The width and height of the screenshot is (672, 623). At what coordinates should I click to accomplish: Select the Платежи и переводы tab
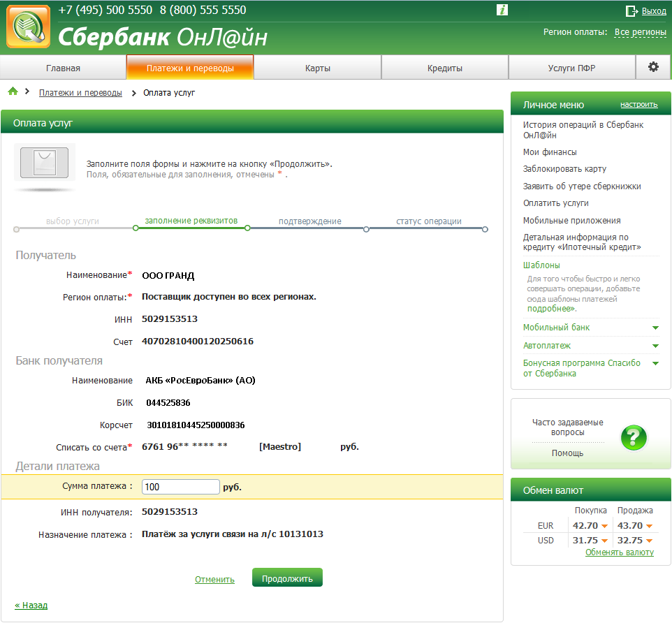tap(190, 68)
